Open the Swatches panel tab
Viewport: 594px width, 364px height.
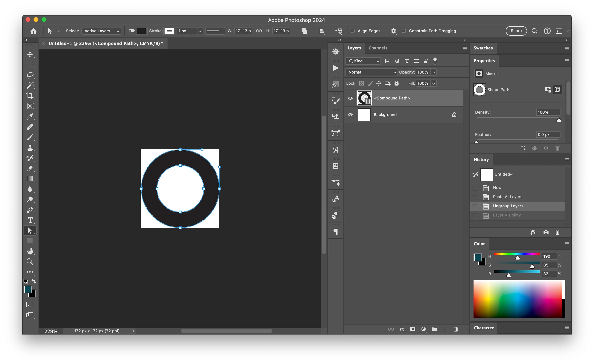pyautogui.click(x=483, y=48)
